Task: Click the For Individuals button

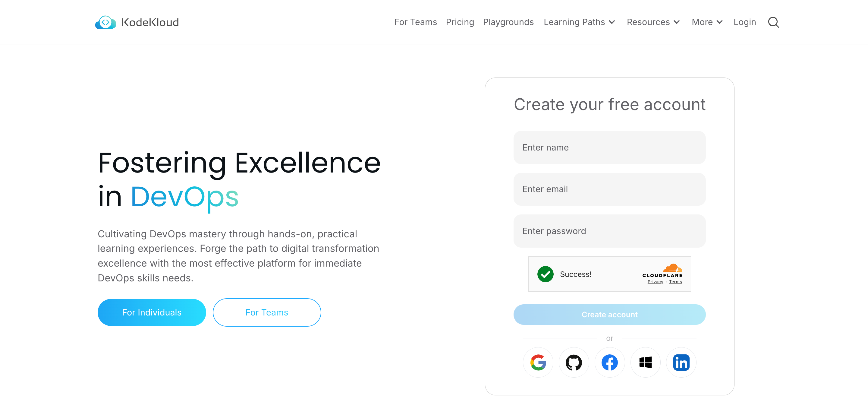Action: point(152,312)
